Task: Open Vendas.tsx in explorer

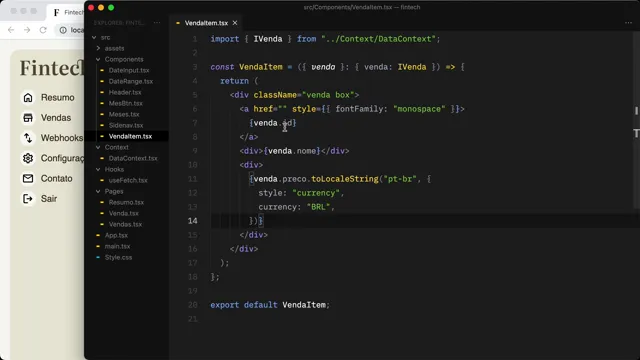Action: click(x=125, y=224)
